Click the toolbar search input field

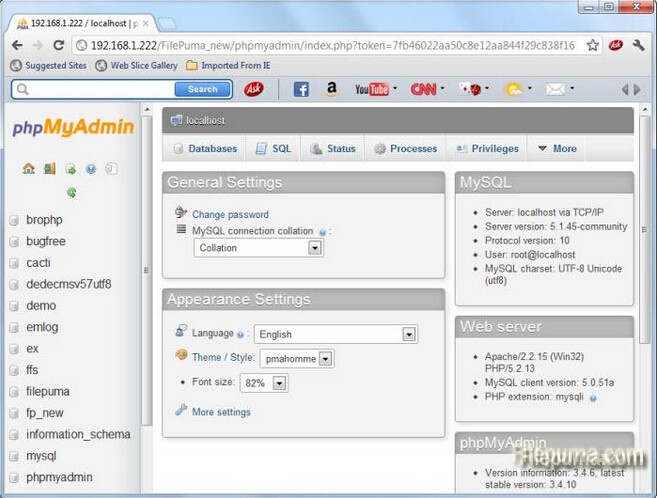point(95,89)
